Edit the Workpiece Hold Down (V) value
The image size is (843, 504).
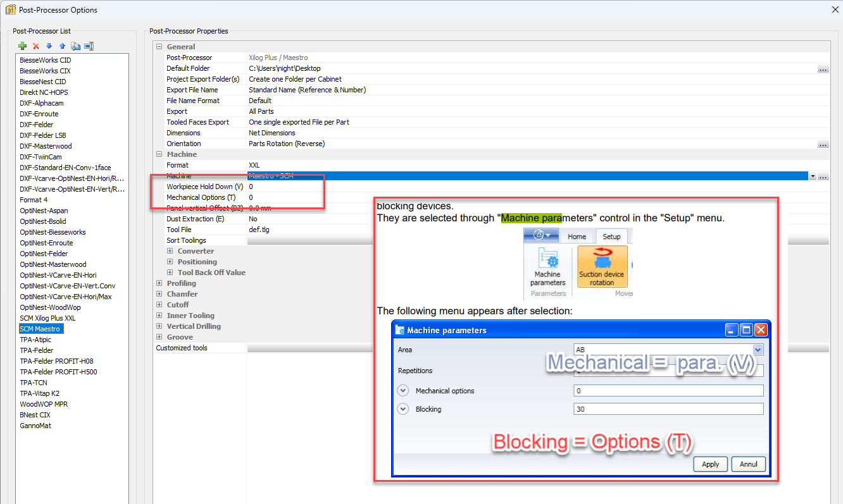tap(538, 187)
